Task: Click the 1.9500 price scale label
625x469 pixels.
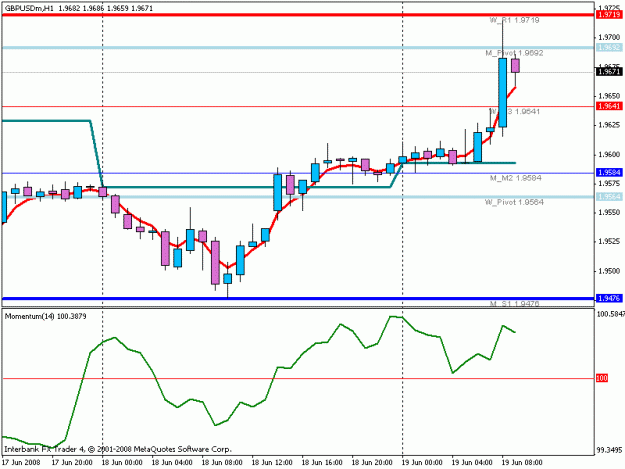Action: [609, 271]
